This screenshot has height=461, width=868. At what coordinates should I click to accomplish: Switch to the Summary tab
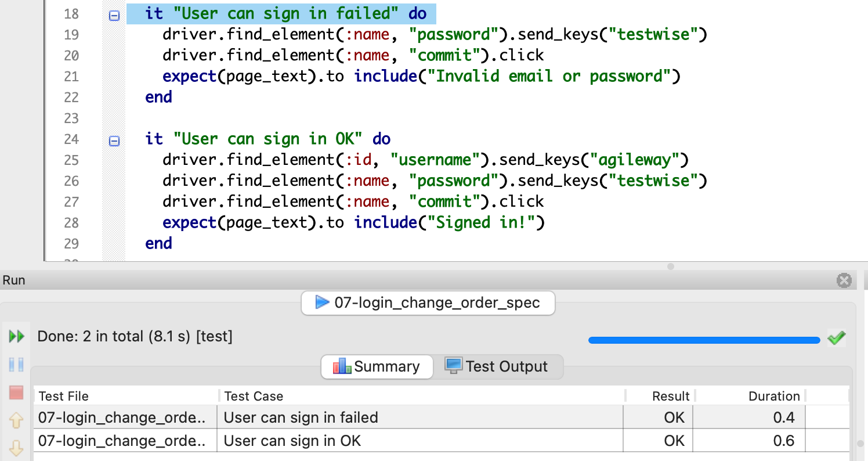(x=377, y=366)
